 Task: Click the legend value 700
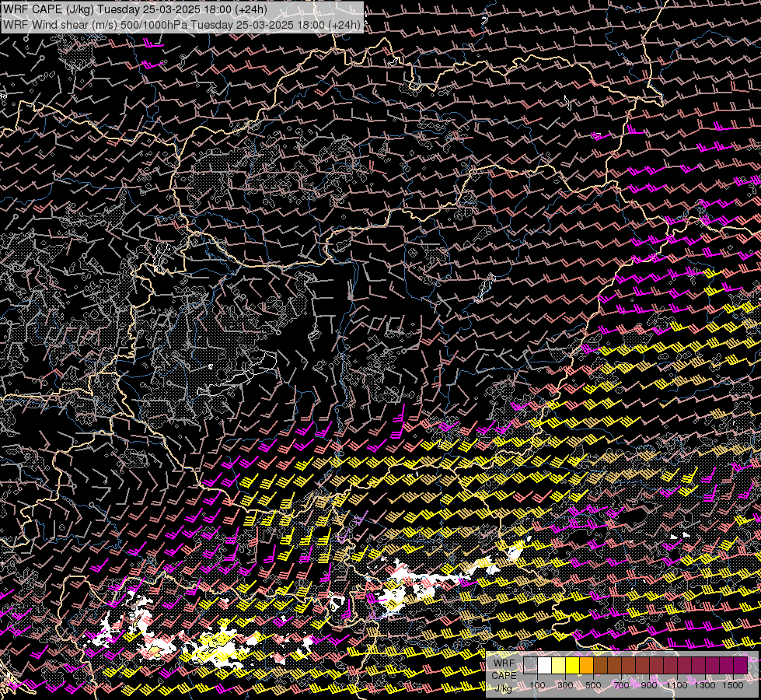tap(621, 685)
